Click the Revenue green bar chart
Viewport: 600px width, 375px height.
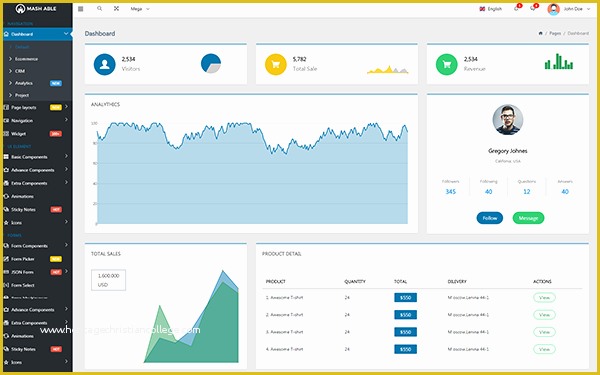[x=559, y=61]
